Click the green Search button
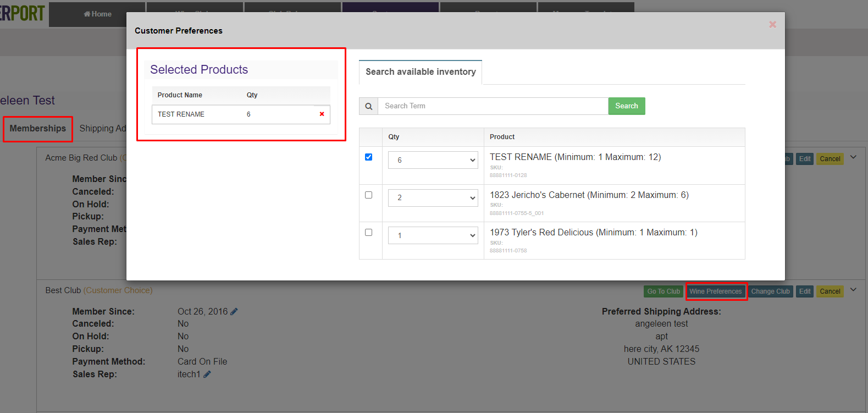Viewport: 868px width, 413px height. [627, 106]
